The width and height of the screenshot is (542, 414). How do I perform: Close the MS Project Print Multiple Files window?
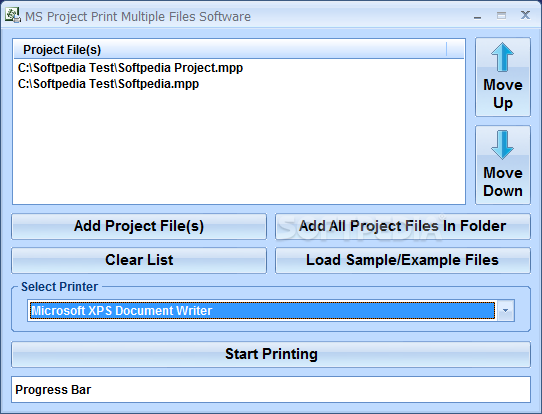525,15
